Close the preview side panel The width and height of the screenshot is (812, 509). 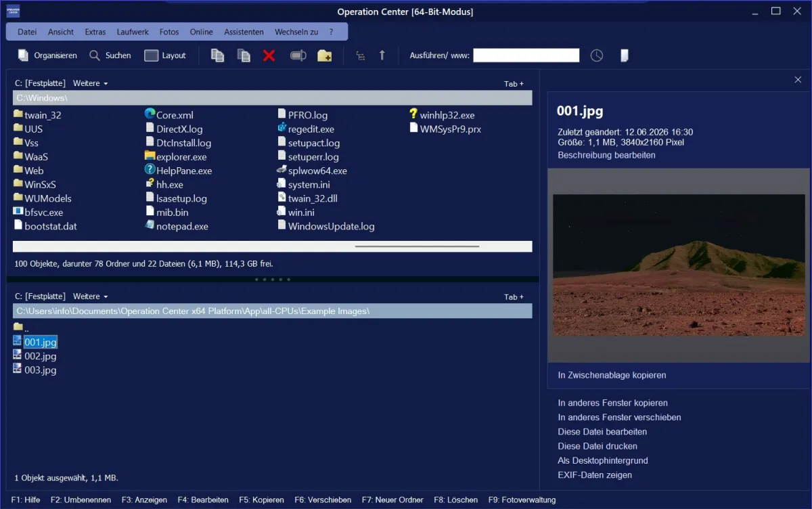pos(798,80)
